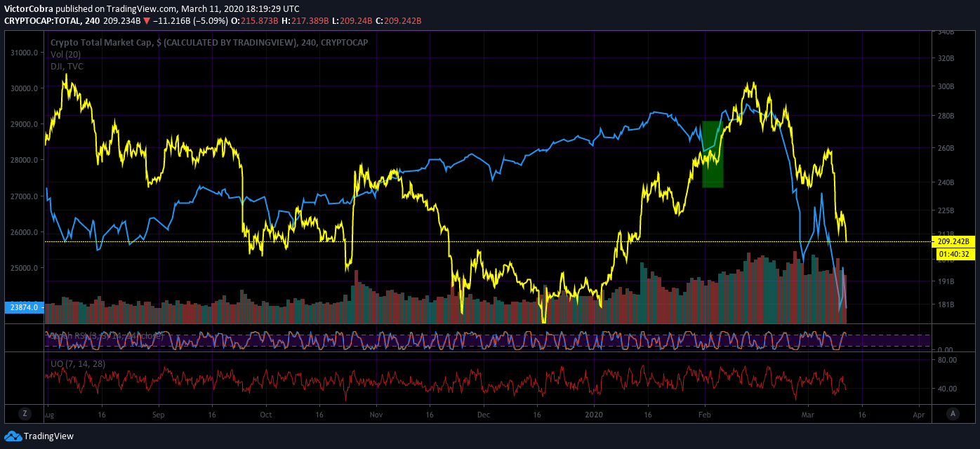
Task: Click the Oct label on time axis
Action: [265, 415]
